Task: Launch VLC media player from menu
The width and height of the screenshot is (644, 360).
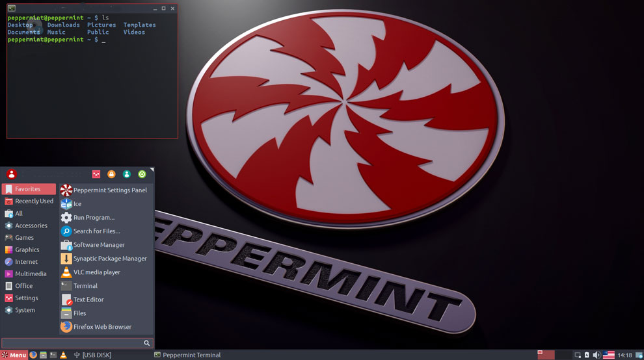Action: click(107, 272)
